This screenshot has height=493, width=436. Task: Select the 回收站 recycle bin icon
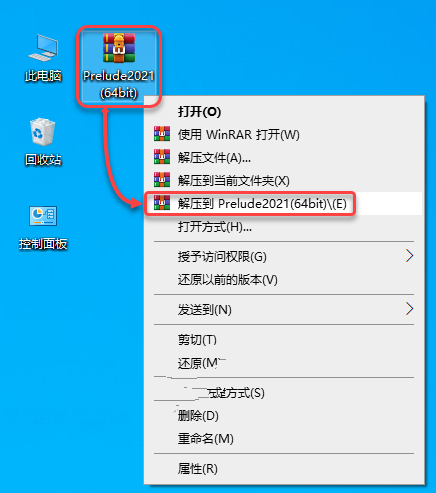point(43,132)
